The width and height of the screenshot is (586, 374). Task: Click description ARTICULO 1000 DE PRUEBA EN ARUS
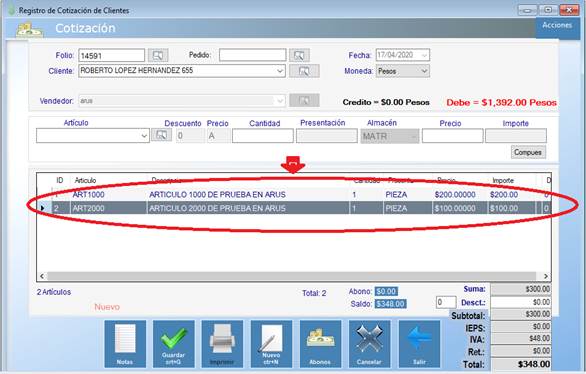click(217, 195)
